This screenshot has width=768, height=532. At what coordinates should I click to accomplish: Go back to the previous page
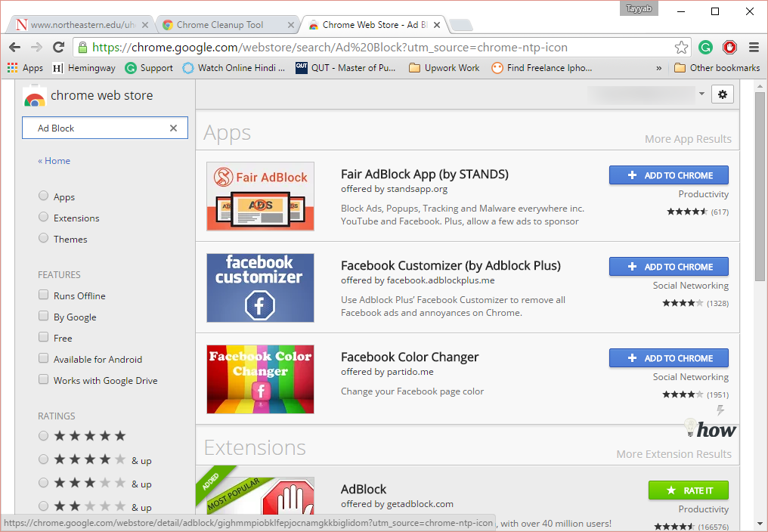(x=14, y=48)
